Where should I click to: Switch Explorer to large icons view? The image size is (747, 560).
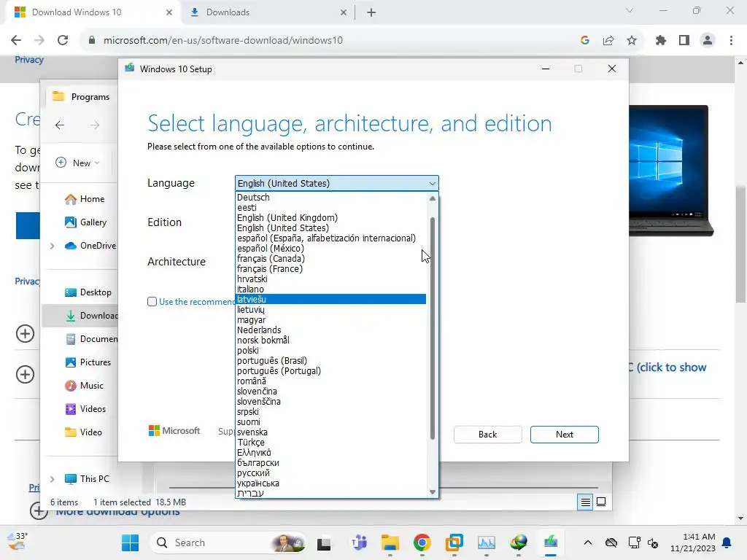point(601,502)
